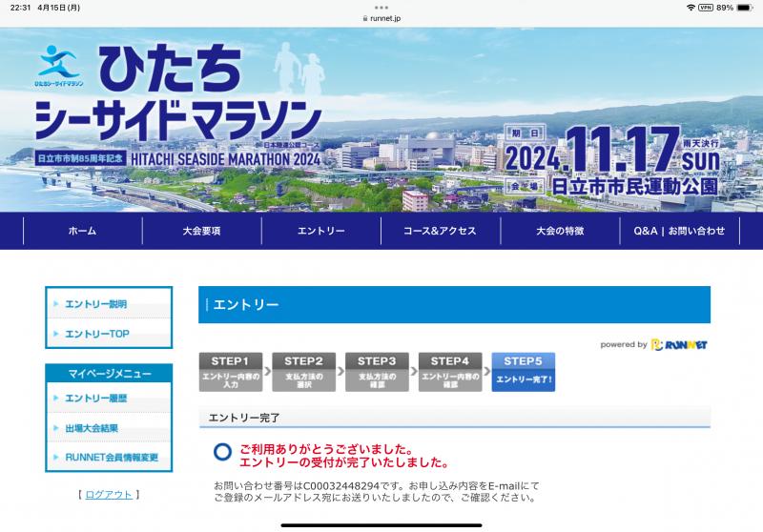
Task: Open the 大会要項 menu item
Action: coord(201,231)
